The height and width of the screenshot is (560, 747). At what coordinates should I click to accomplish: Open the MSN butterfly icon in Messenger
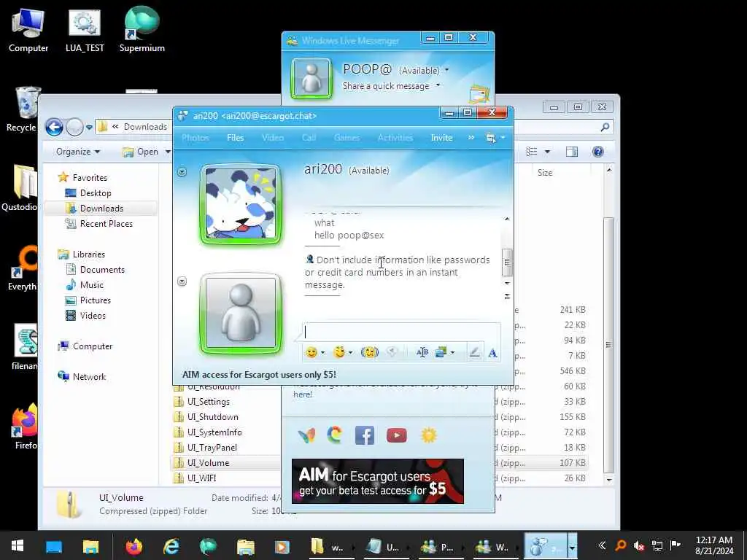tap(307, 435)
